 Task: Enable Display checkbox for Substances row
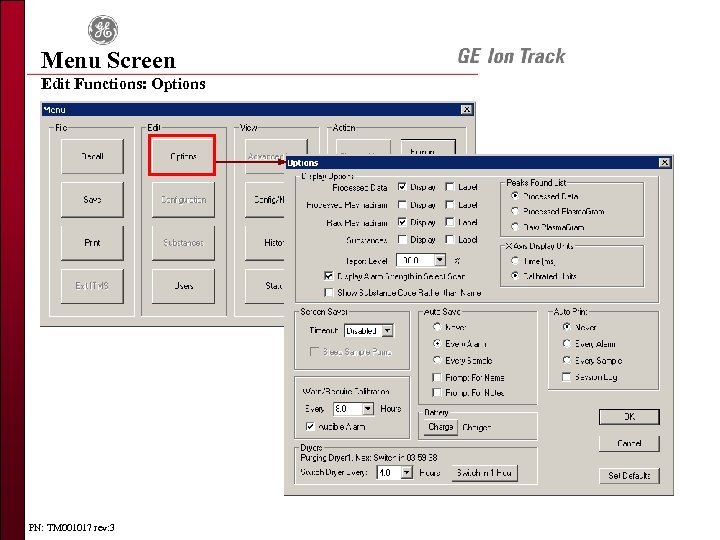(x=402, y=240)
